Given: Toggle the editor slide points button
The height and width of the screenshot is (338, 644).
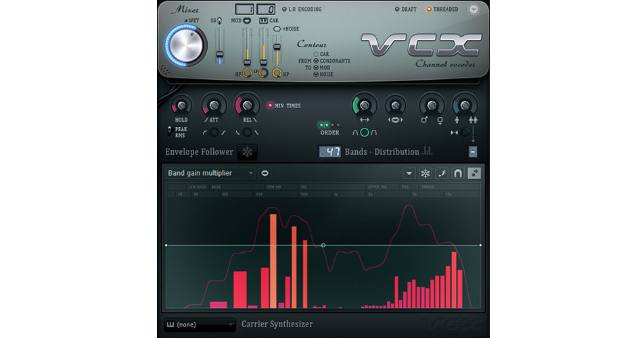Looking at the screenshot, I should click(x=474, y=174).
